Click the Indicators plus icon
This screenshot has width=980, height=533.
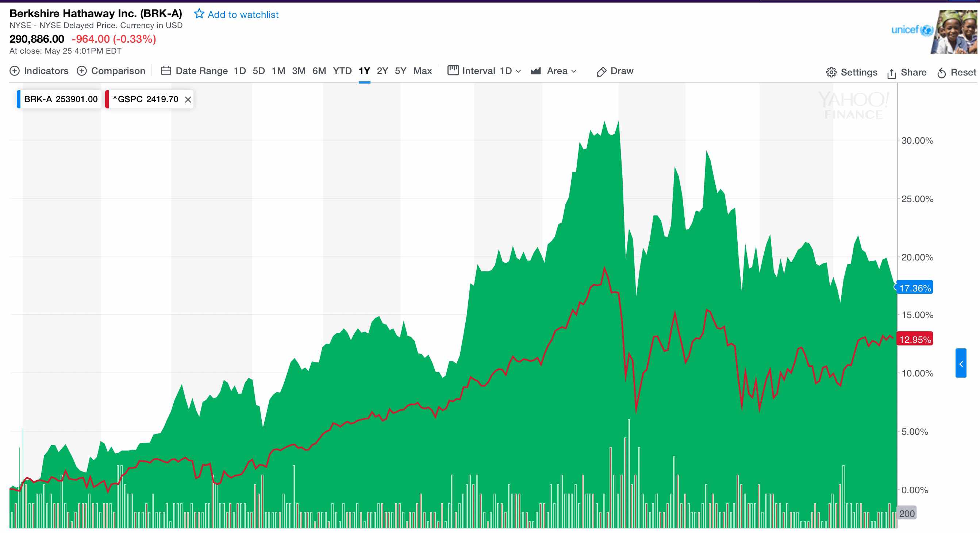[x=15, y=71]
